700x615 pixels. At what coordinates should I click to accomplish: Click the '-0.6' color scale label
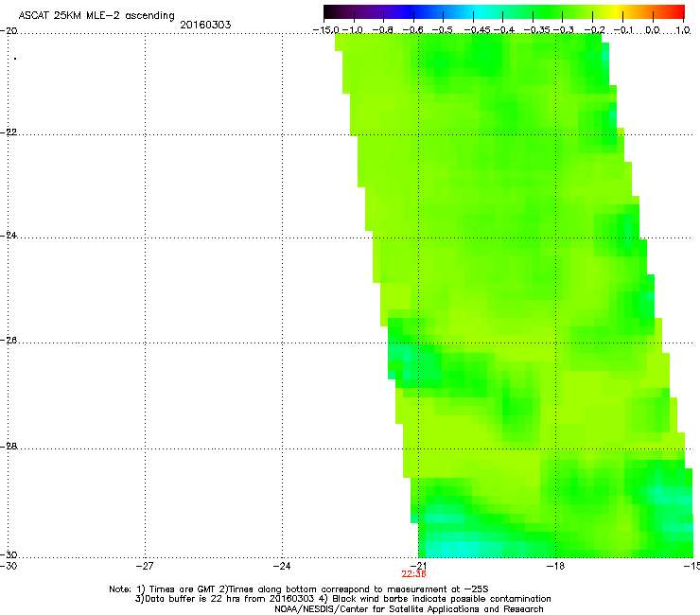(413, 30)
